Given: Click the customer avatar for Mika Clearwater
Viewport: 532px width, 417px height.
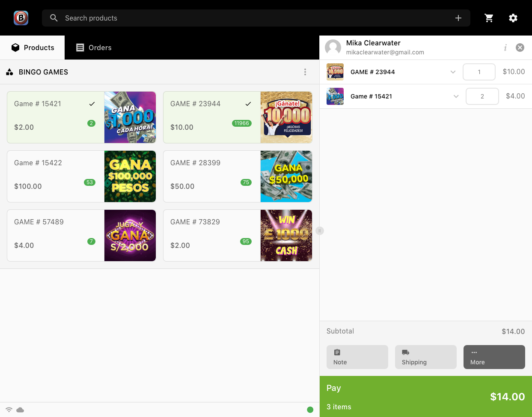Looking at the screenshot, I should point(333,47).
